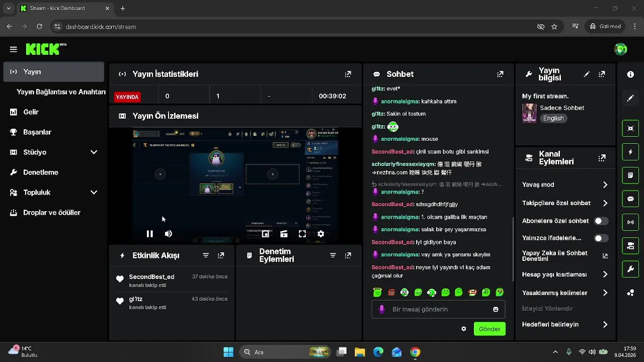Open filter options in Denetim Eylemleri panel
The height and width of the screenshot is (362, 644).
tap(333, 255)
